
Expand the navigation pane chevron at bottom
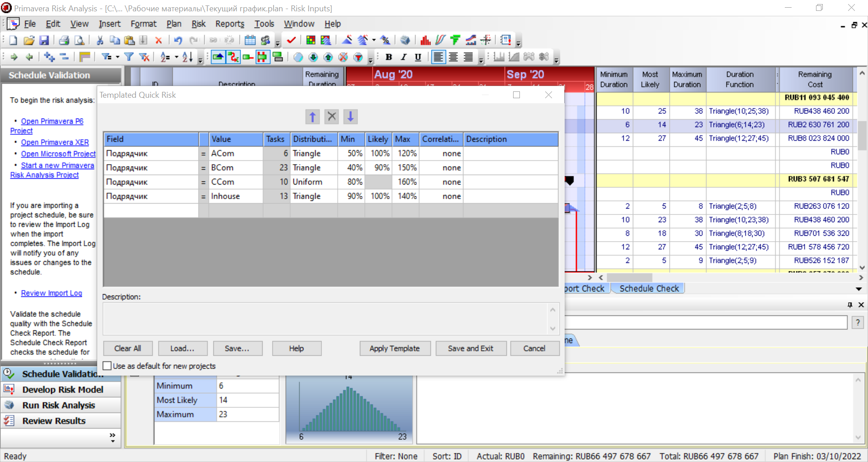coord(112,436)
